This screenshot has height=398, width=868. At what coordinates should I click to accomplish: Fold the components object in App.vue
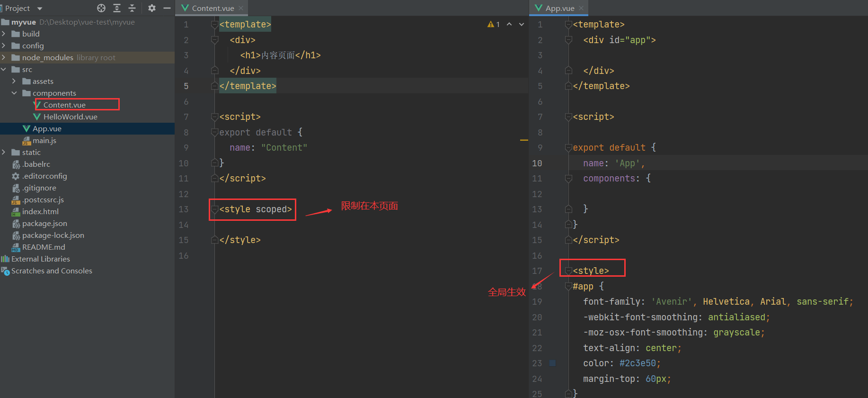point(568,179)
